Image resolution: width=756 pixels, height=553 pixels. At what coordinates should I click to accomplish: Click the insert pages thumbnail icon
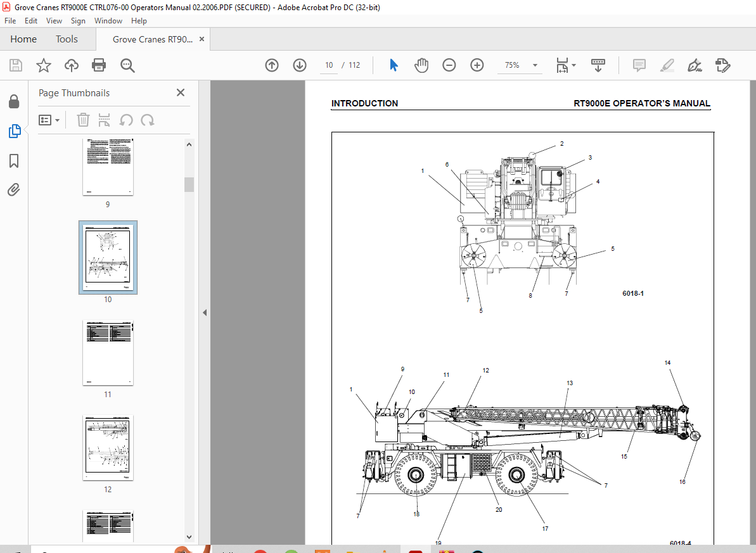tap(104, 120)
